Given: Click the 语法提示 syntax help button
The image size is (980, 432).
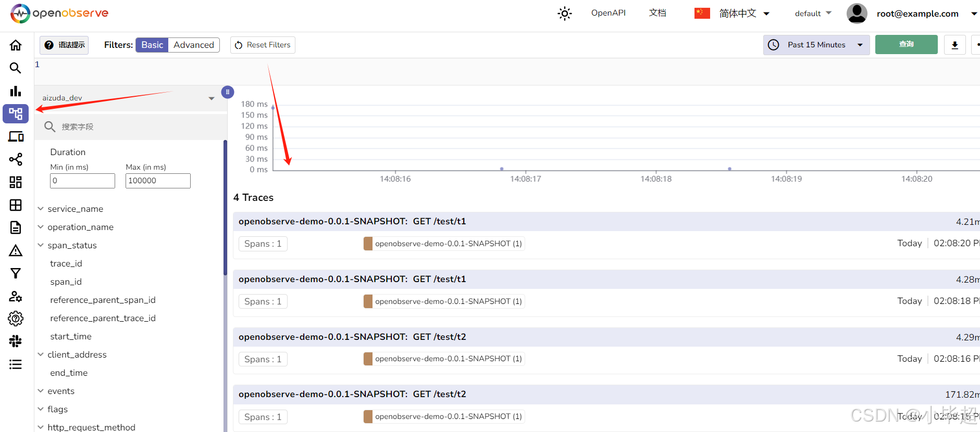Looking at the screenshot, I should point(64,45).
